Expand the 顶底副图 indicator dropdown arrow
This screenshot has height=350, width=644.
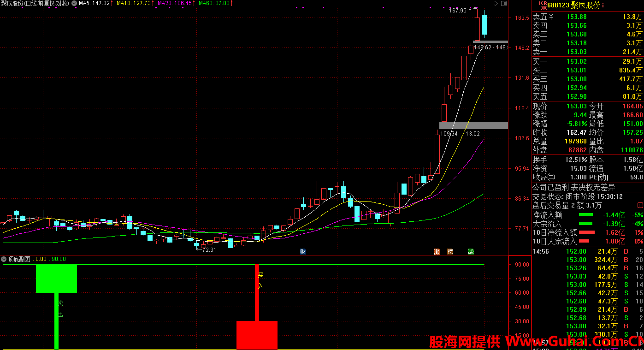pyautogui.click(x=4, y=259)
